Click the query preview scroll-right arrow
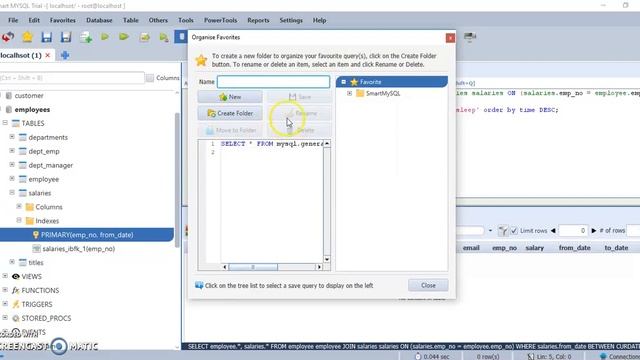640x360 pixels. pyautogui.click(x=319, y=267)
